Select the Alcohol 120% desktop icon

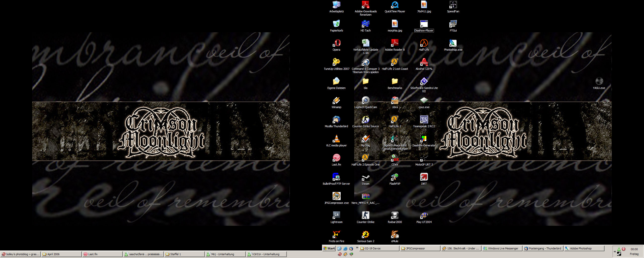point(424,62)
